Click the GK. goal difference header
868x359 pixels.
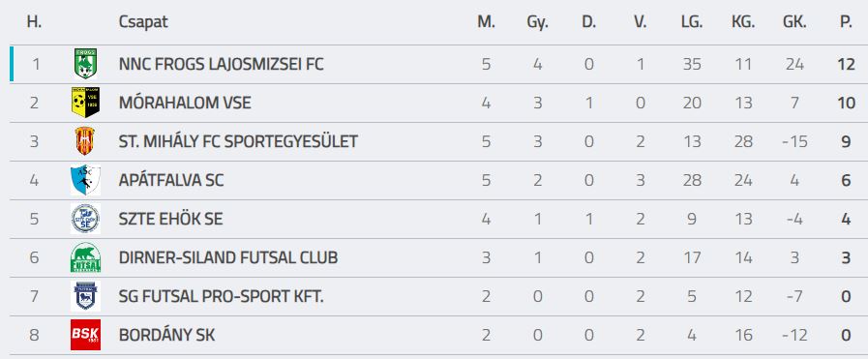tap(794, 22)
